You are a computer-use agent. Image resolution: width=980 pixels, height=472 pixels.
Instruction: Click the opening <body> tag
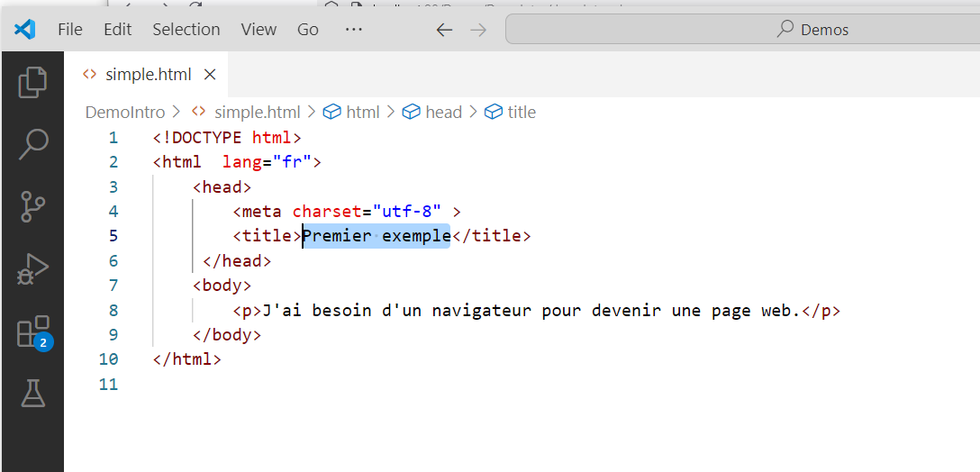coord(222,285)
